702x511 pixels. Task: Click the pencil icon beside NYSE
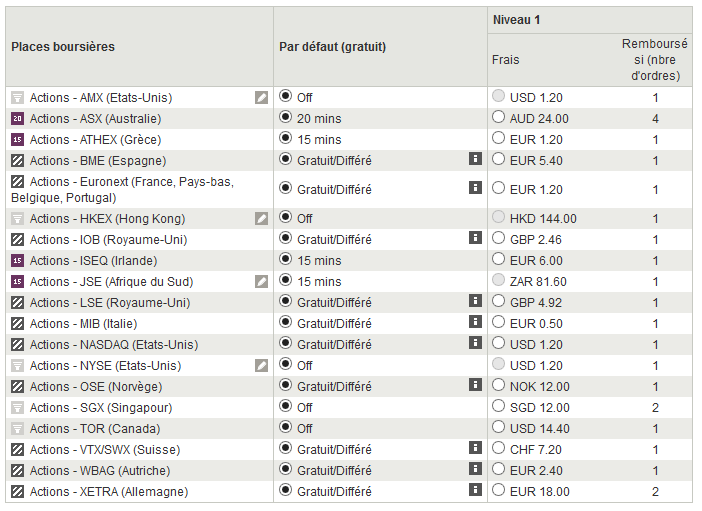click(261, 366)
